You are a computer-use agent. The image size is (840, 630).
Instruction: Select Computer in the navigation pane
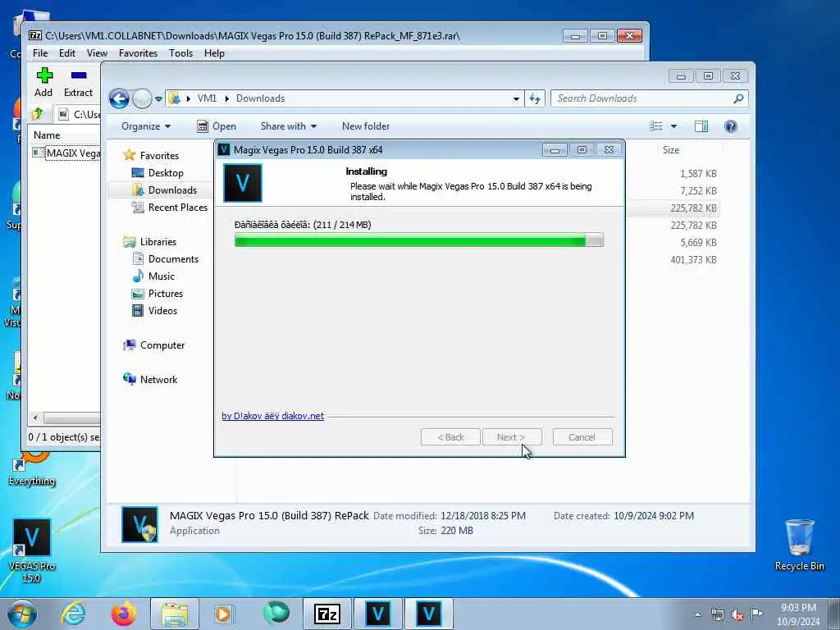(x=162, y=345)
